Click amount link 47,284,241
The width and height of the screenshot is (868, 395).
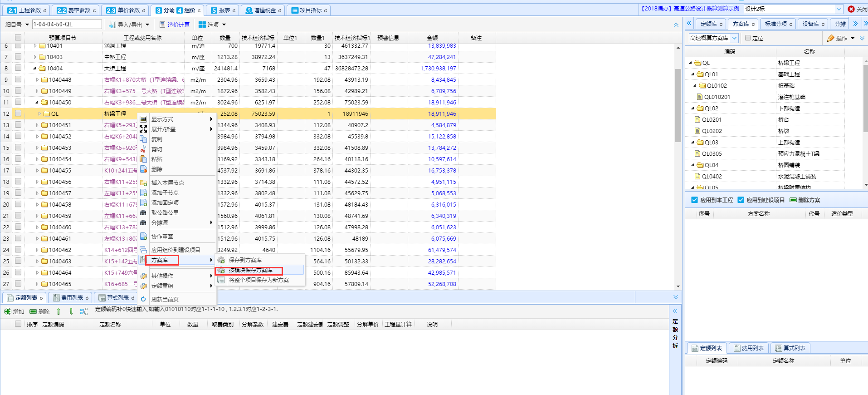click(442, 57)
